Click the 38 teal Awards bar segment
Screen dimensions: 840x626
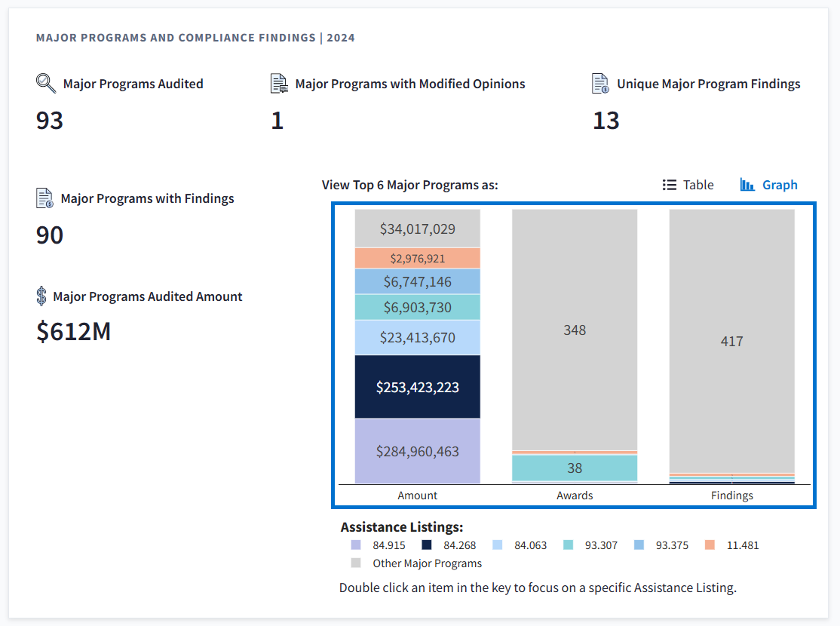click(575, 468)
